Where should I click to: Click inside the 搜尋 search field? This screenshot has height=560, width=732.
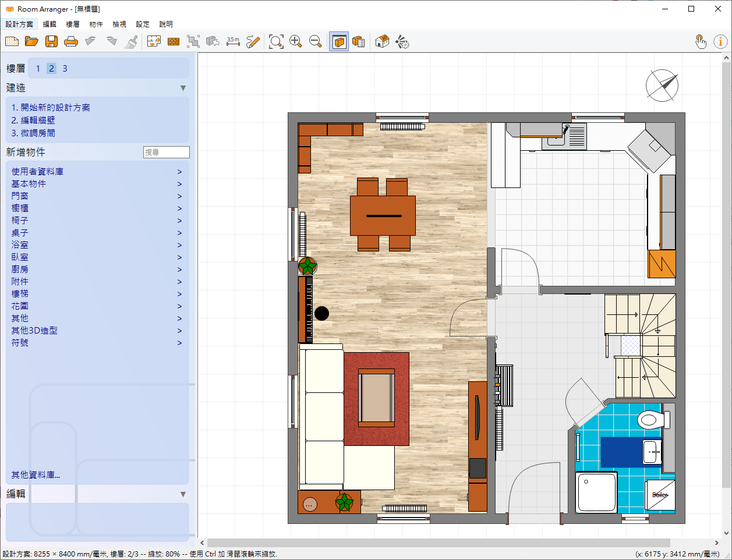pos(166,152)
